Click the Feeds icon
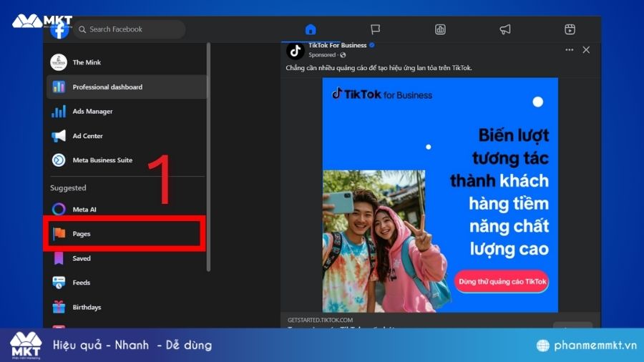This screenshot has height=362, width=644. coord(59,283)
